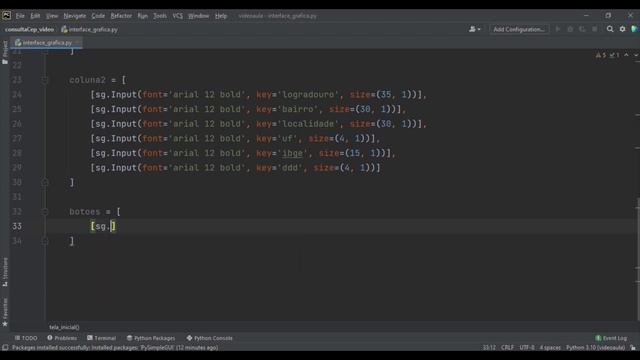Open the Problems tool window

pyautogui.click(x=62, y=338)
